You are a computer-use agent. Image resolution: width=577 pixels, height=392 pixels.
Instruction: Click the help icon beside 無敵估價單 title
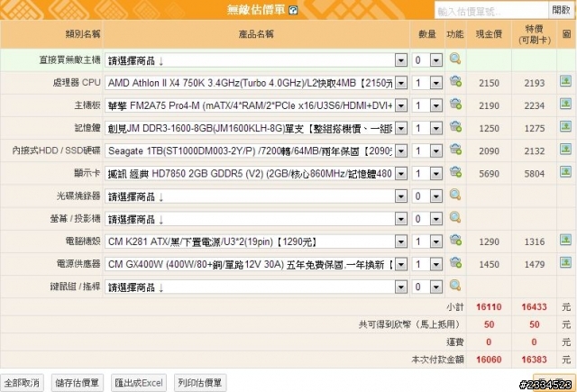pyautogui.click(x=293, y=10)
